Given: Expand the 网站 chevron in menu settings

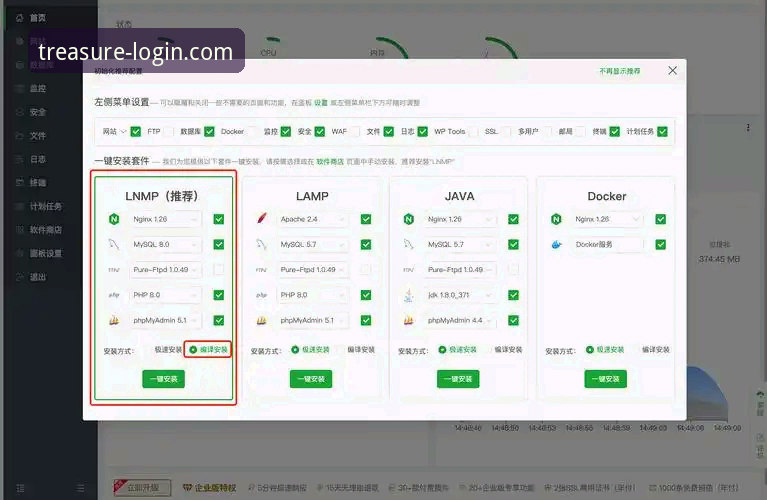Looking at the screenshot, I should pyautogui.click(x=123, y=132).
